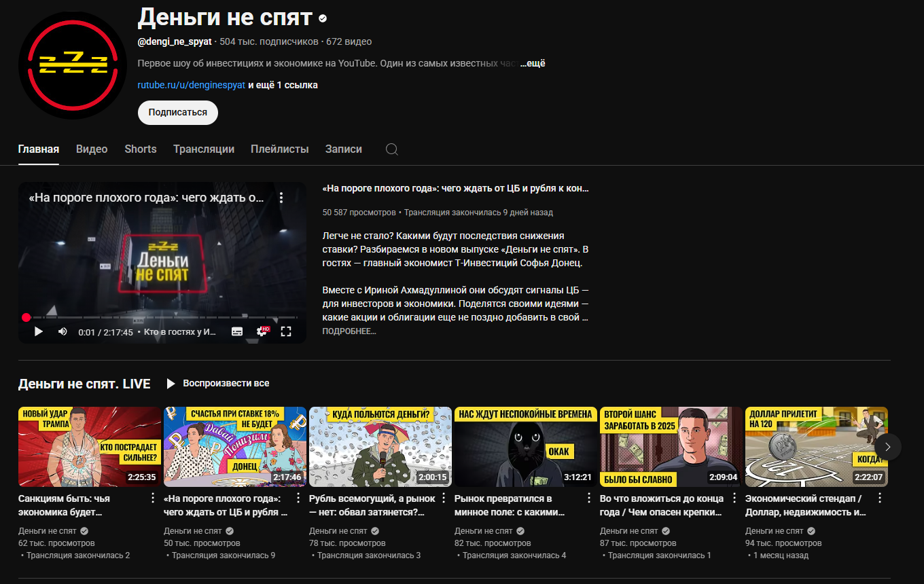This screenshot has height=584, width=924.
Task: Open the Записи tab
Action: 344,149
